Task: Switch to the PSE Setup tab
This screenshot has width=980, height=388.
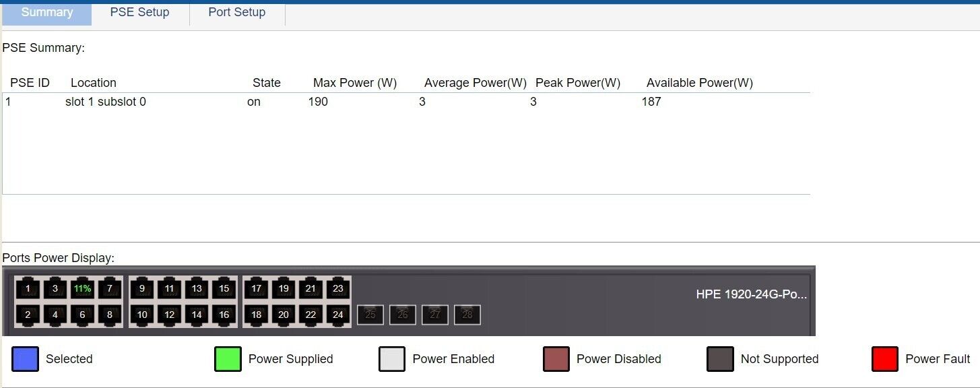Action: tap(139, 11)
